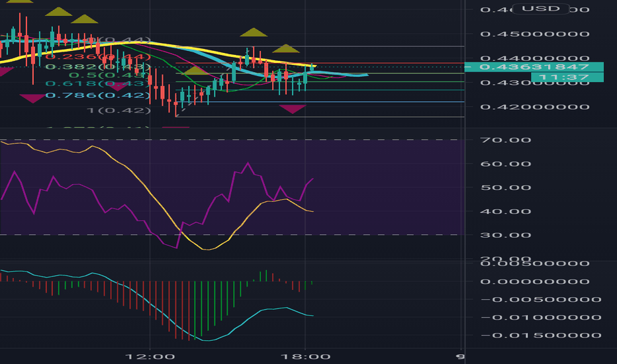Click the MACD −0.01000000 scale value
This screenshot has height=364, width=617.
[x=541, y=318]
